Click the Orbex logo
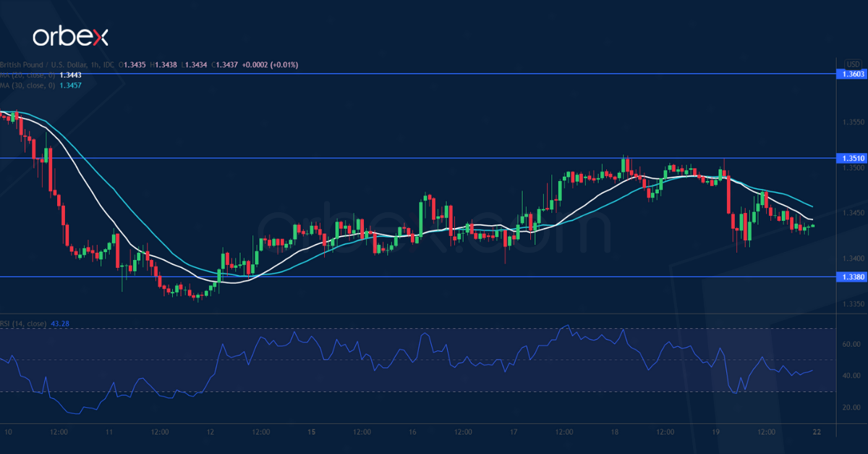The height and width of the screenshot is (454, 868). 70,36
